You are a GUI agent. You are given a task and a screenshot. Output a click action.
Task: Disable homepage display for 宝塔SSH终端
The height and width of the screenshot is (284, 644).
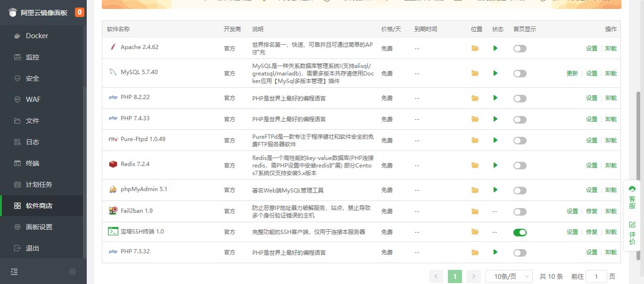(520, 233)
